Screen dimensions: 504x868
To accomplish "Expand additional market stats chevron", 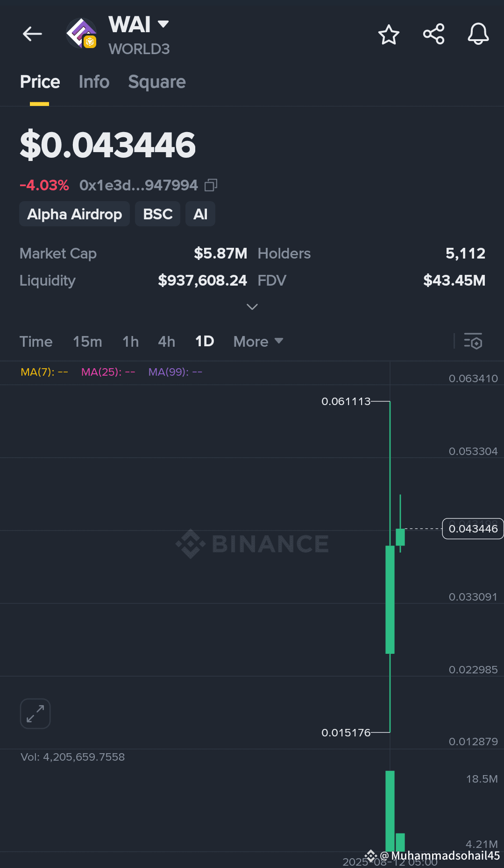I will tap(252, 307).
